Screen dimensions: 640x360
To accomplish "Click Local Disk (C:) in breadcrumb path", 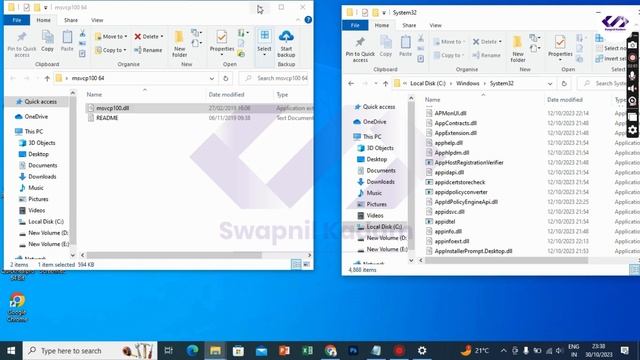I will (428, 83).
